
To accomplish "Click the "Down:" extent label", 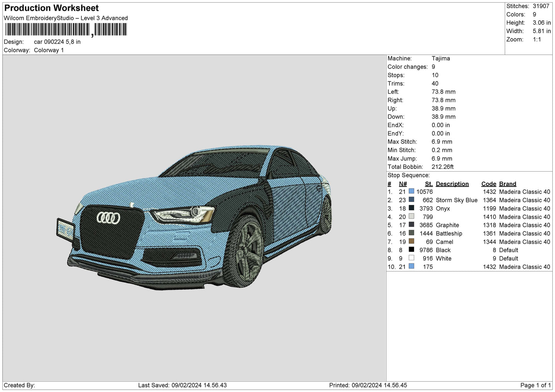I will click(x=396, y=117).
